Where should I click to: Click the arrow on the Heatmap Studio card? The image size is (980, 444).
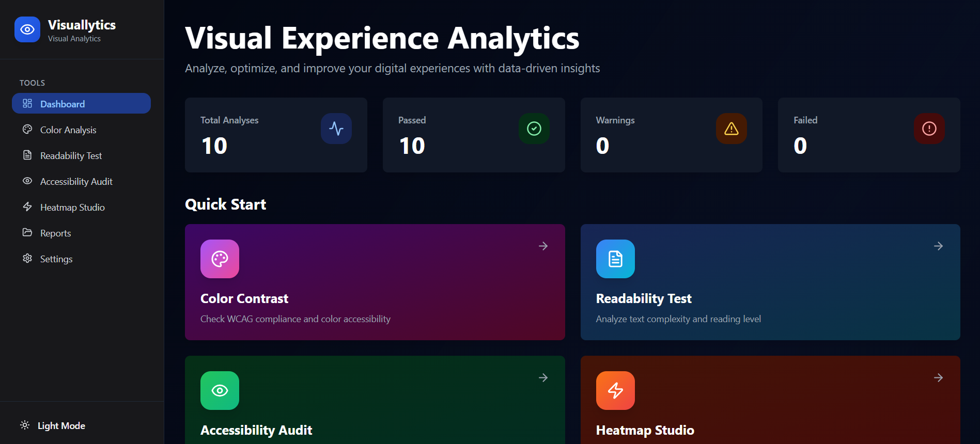coord(939,378)
